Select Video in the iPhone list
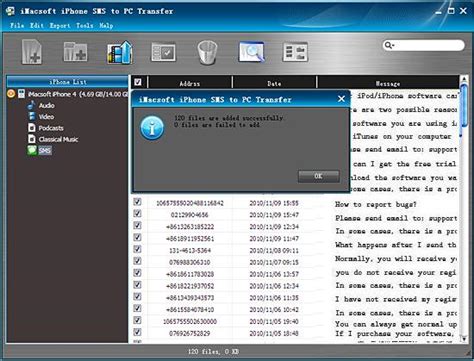The height and width of the screenshot is (361, 474). coord(46,117)
